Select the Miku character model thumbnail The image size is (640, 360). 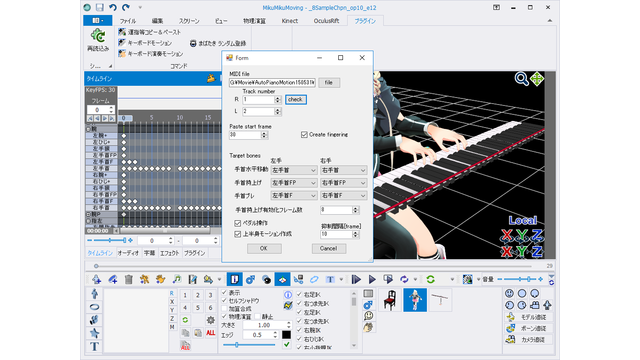click(x=415, y=300)
